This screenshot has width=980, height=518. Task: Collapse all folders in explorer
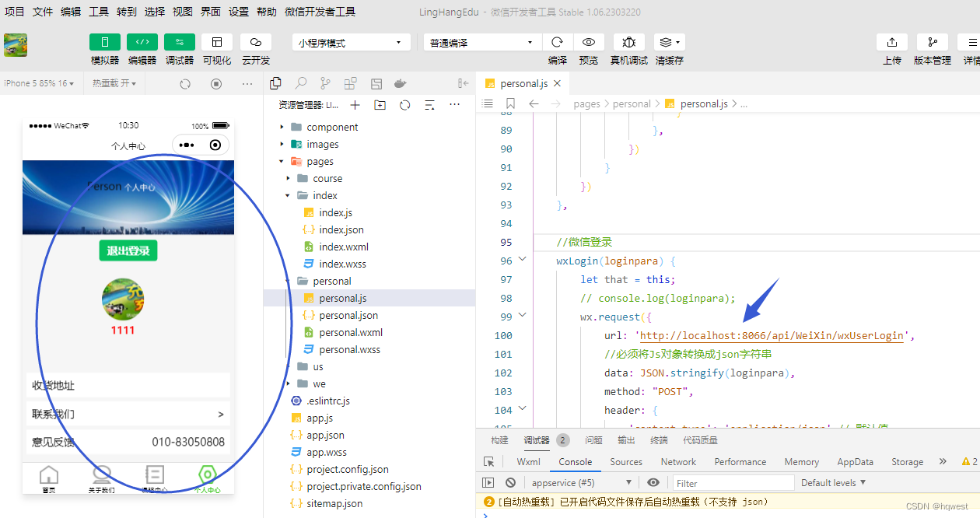pyautogui.click(x=429, y=105)
